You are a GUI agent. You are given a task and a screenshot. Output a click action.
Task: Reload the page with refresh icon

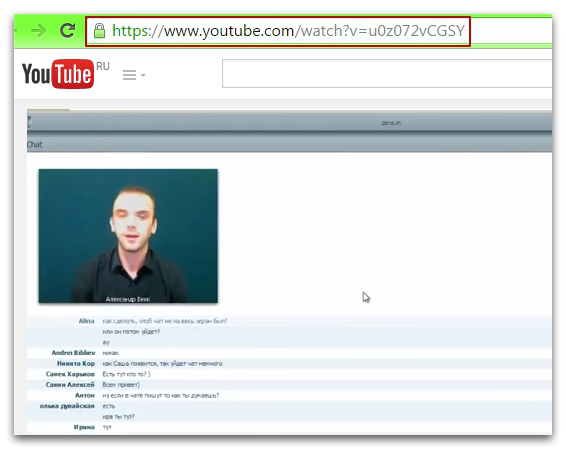pos(67,31)
